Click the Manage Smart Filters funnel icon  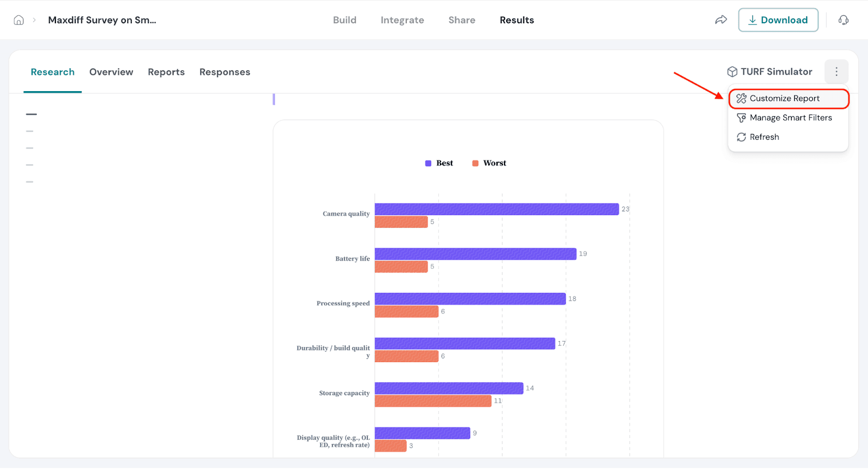741,118
